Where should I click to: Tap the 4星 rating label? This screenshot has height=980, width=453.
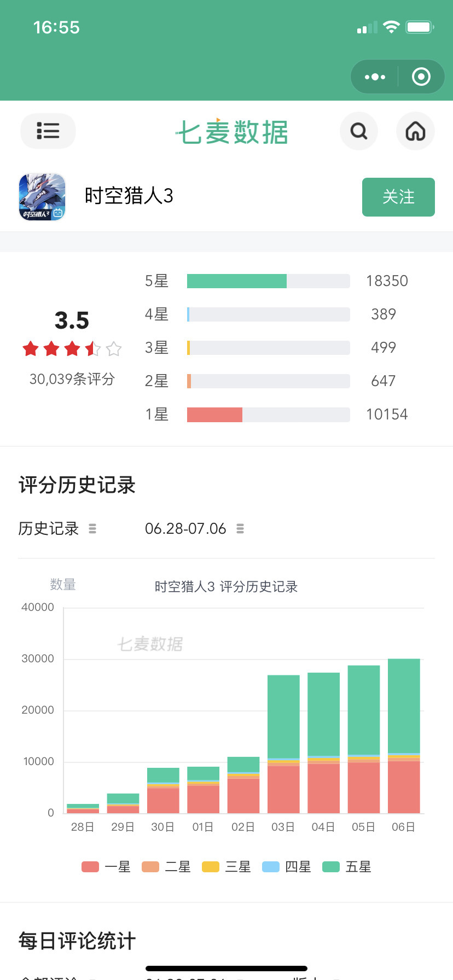[156, 314]
